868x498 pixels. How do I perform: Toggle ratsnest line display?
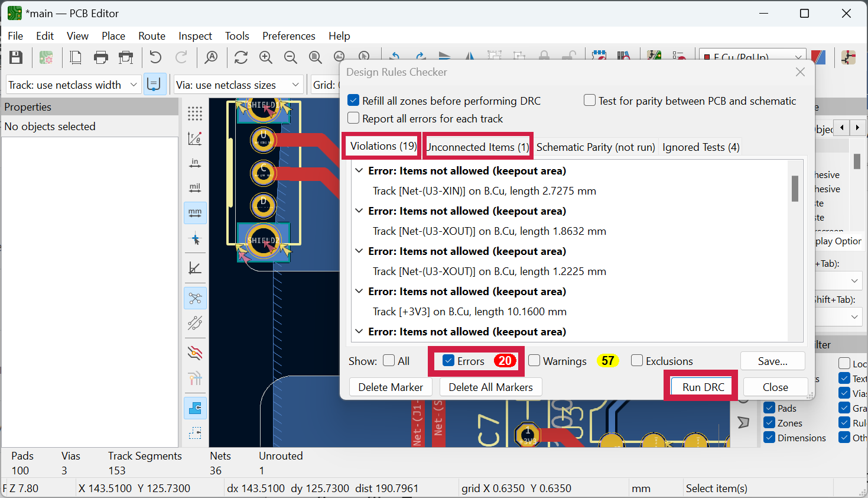195,298
